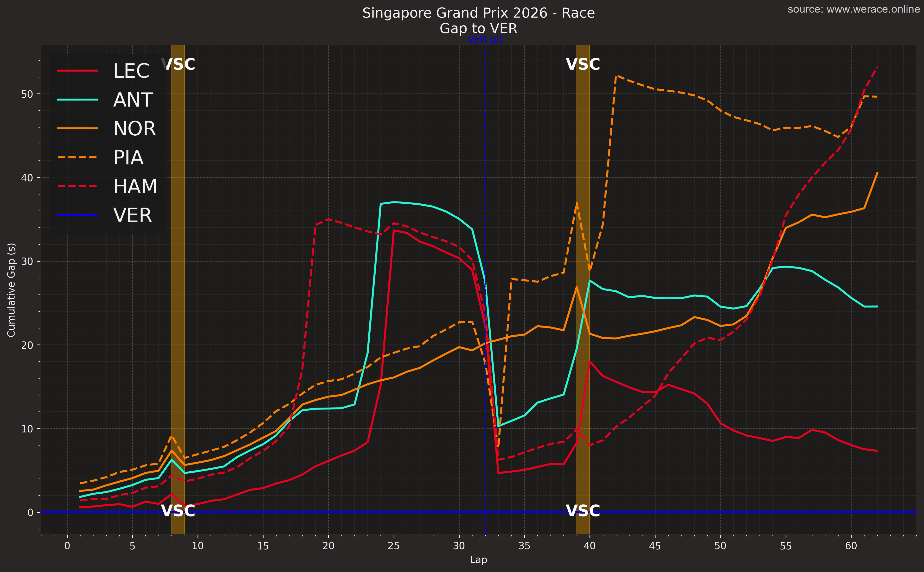Click the bottom VSC label near lap 8
The image size is (924, 572).
178,511
